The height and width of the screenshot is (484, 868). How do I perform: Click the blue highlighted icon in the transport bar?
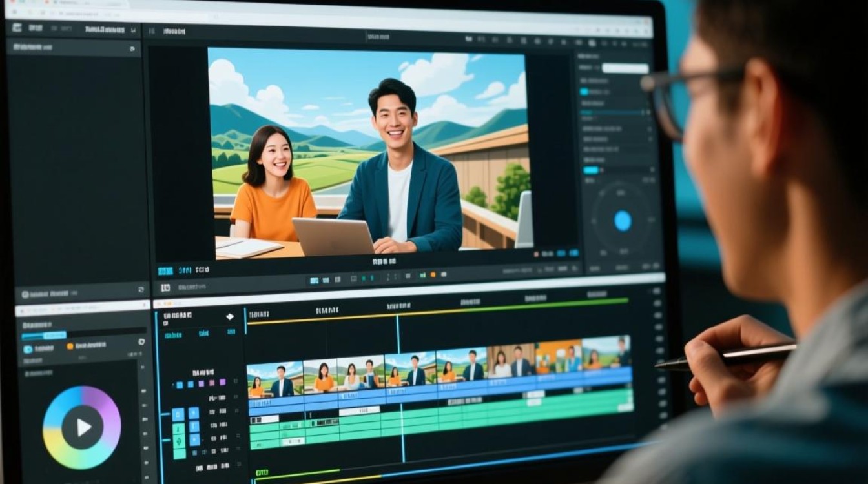315,280
